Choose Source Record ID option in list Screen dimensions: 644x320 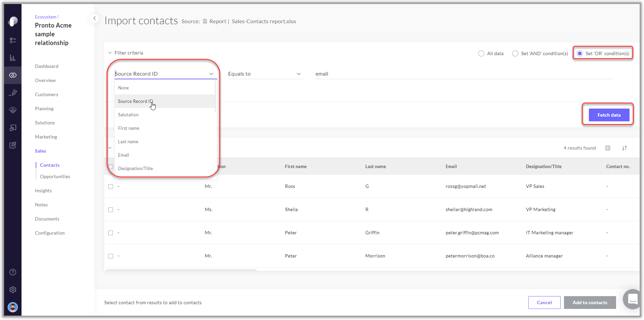coord(164,101)
